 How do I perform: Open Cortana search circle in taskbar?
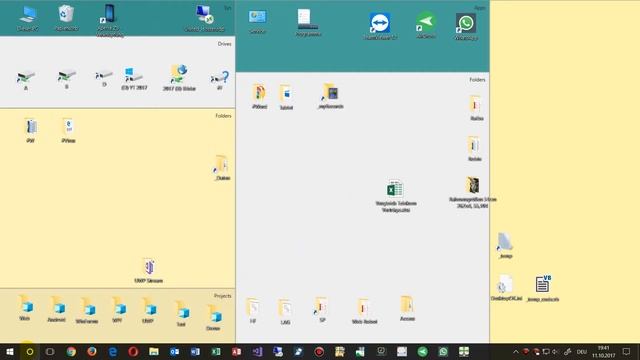29,351
